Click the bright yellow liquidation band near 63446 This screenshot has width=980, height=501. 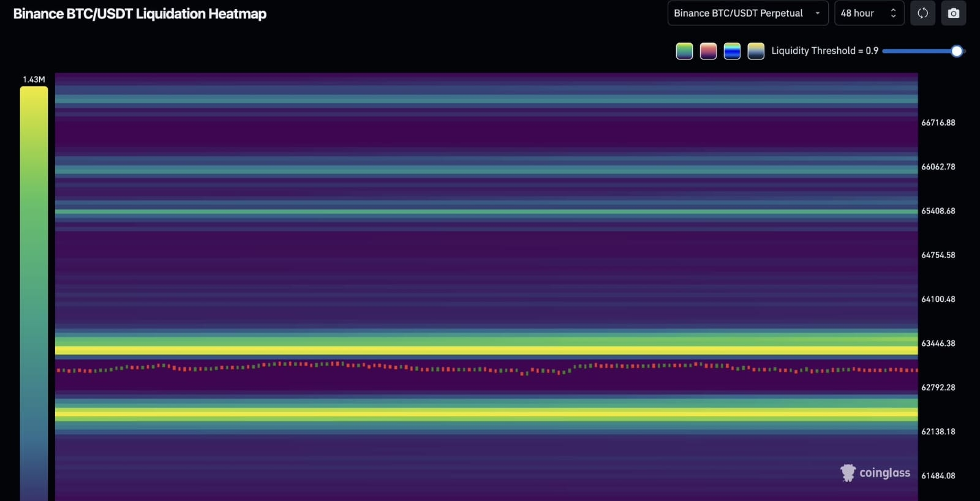(486, 350)
